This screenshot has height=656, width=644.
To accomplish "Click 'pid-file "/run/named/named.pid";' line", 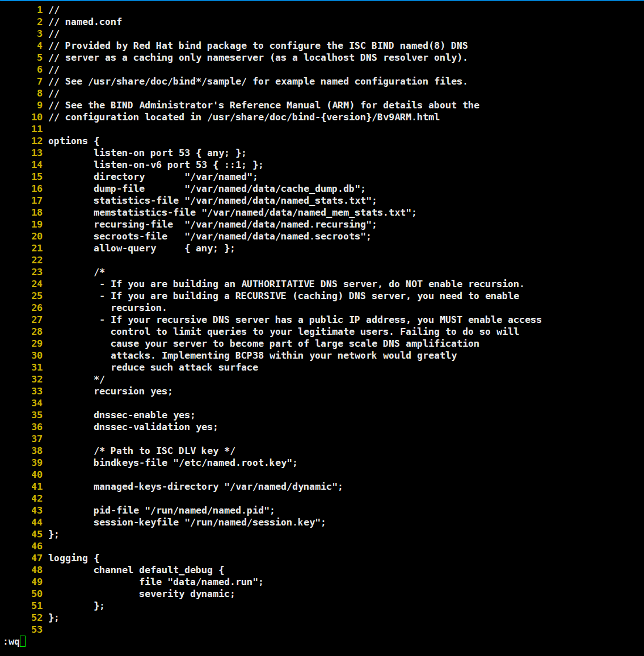I will (184, 510).
